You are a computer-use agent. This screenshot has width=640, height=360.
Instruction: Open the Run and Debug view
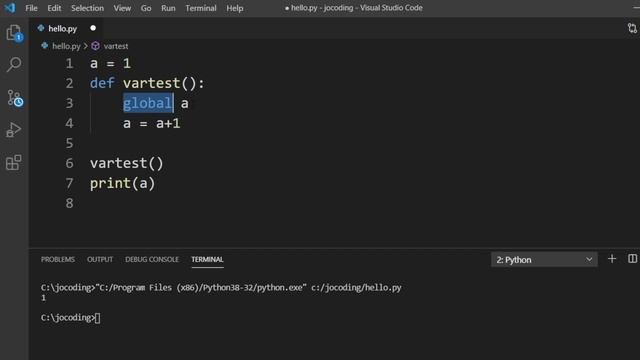click(14, 130)
